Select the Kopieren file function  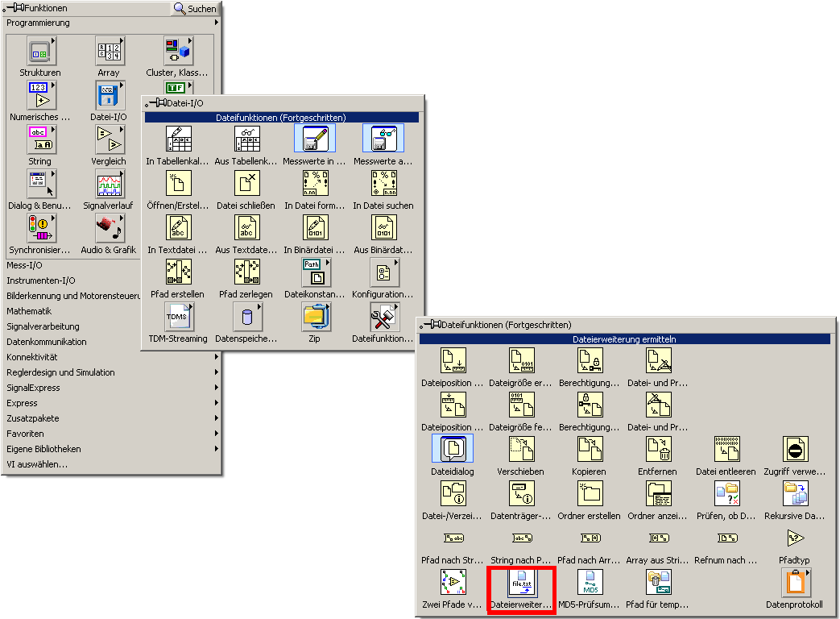click(x=590, y=449)
